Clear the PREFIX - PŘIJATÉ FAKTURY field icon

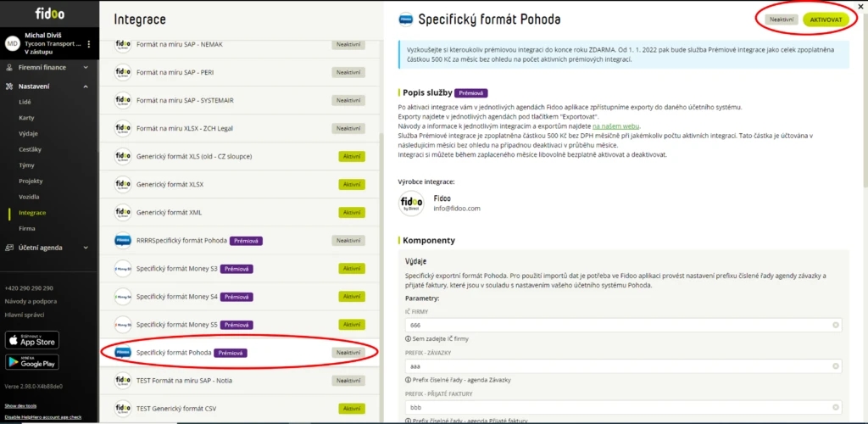tap(835, 407)
